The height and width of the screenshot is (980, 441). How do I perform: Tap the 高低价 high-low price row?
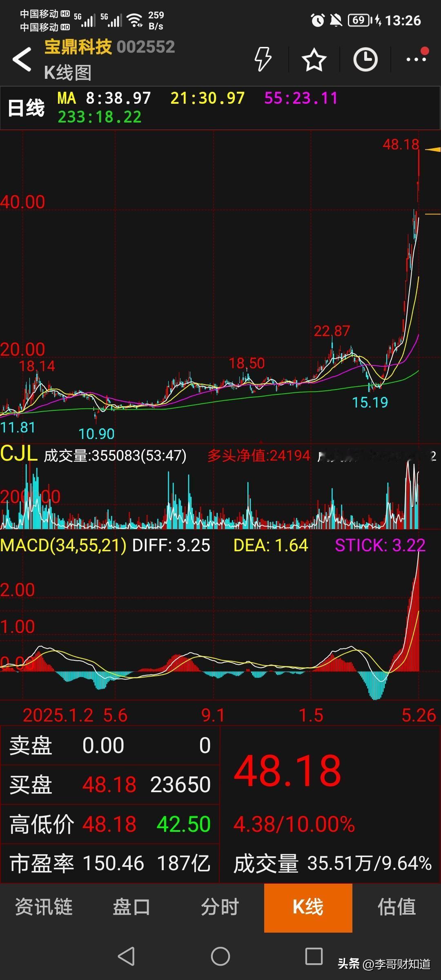110,824
